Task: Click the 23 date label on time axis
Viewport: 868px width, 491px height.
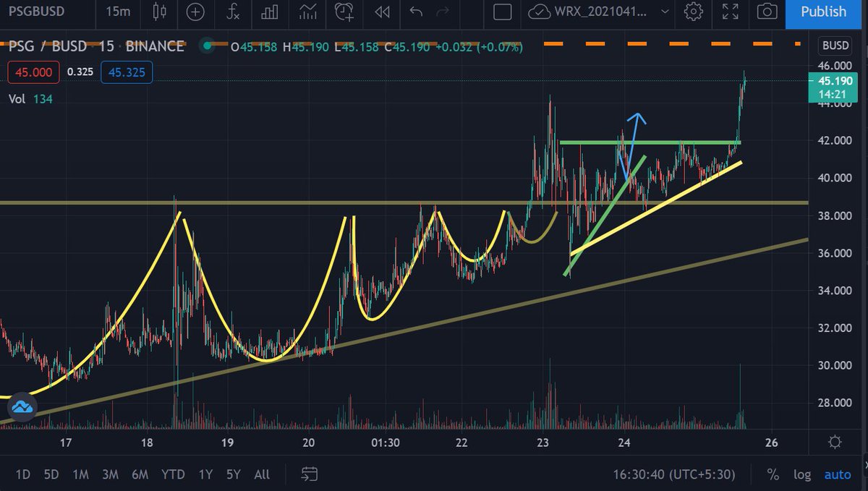Action: point(543,443)
